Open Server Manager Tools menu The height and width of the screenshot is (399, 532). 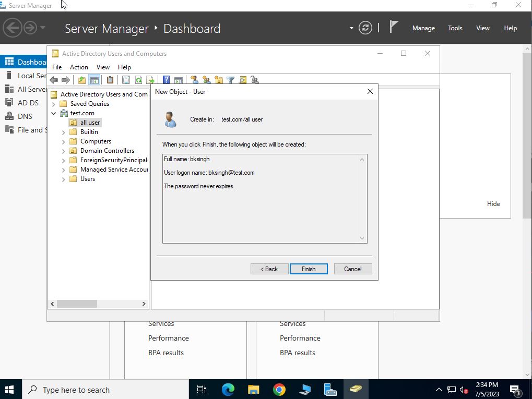tap(455, 28)
